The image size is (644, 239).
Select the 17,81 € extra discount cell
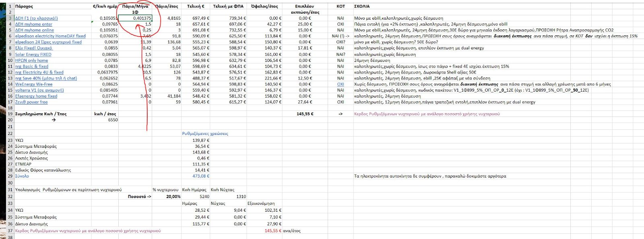pyautogui.click(x=305, y=48)
